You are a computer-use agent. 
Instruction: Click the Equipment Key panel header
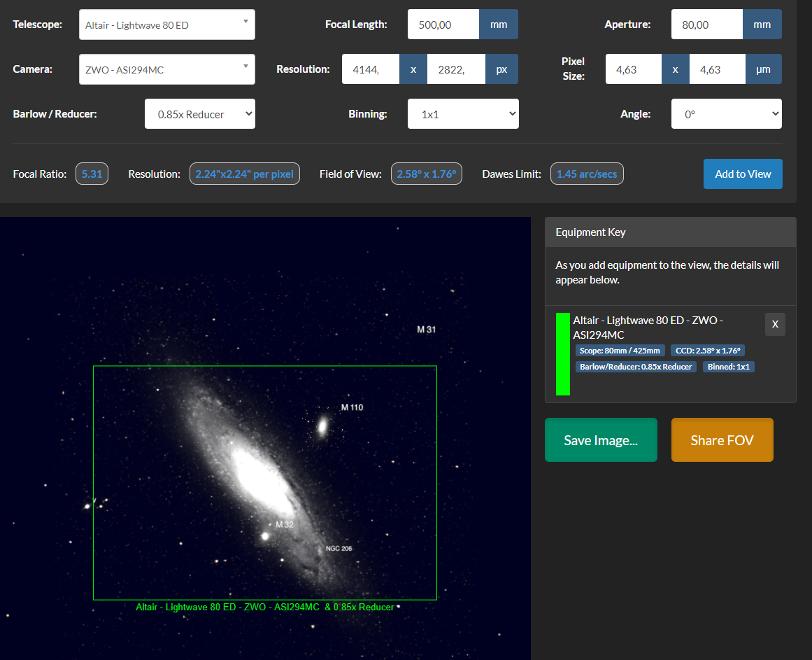[670, 232]
